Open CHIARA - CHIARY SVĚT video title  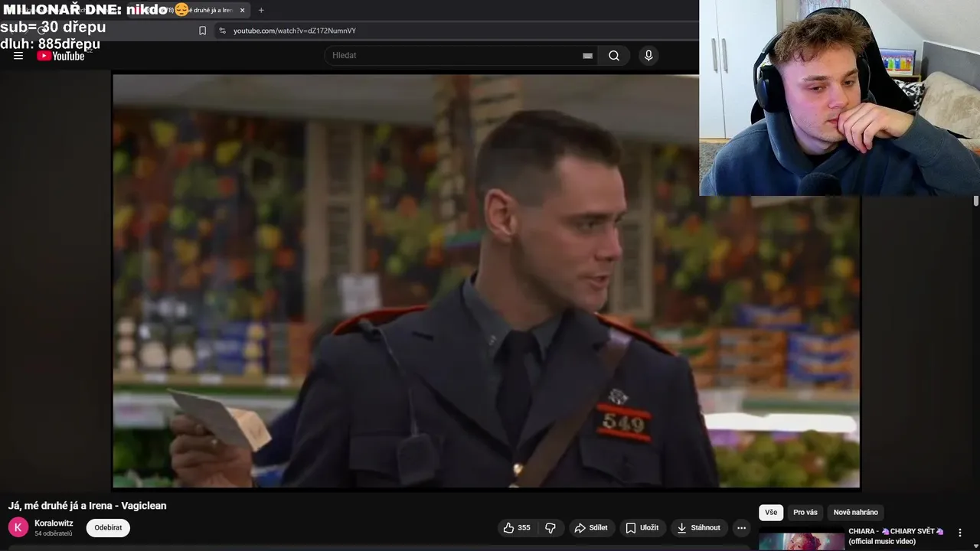[897, 536]
